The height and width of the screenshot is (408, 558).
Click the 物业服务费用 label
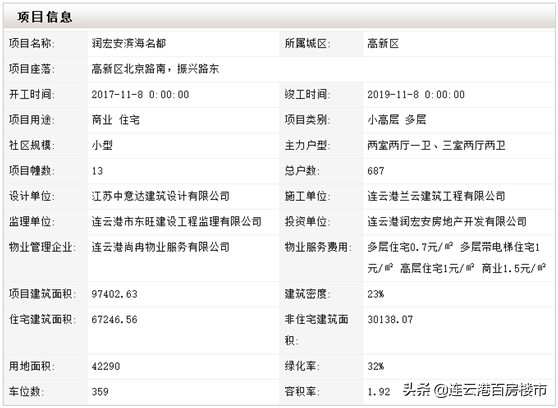click(x=318, y=247)
